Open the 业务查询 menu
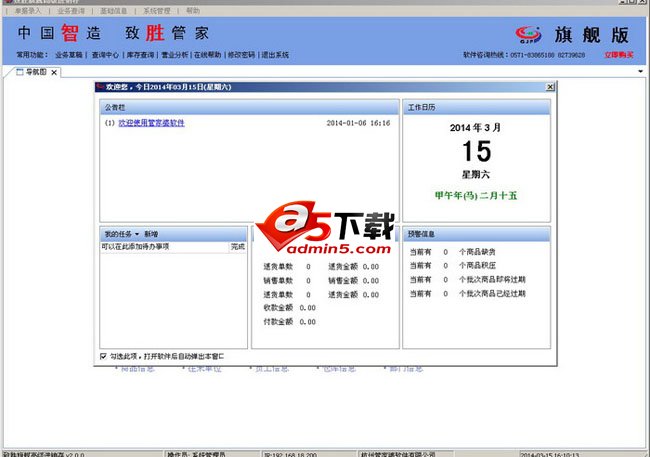650x457 pixels. 71,11
